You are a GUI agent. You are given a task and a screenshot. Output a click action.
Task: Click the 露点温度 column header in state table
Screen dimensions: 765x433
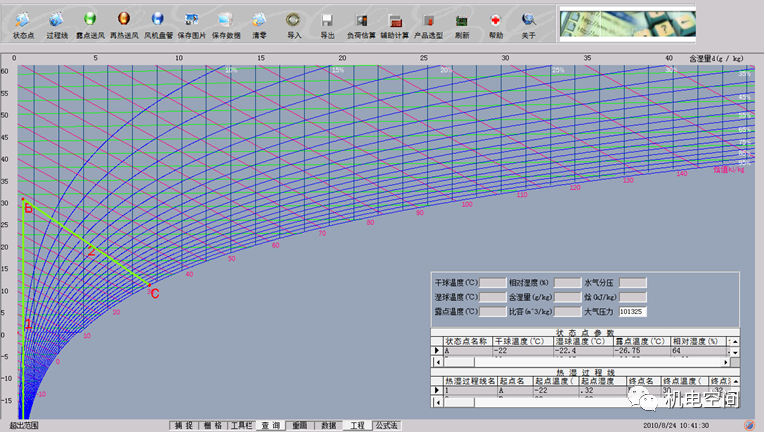tap(642, 341)
